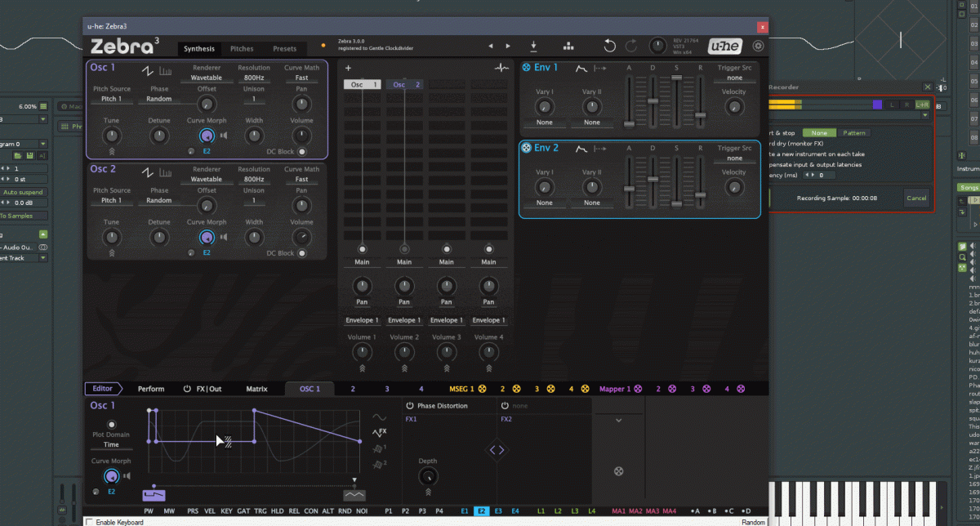Expand the FX panel chevron

click(618, 421)
